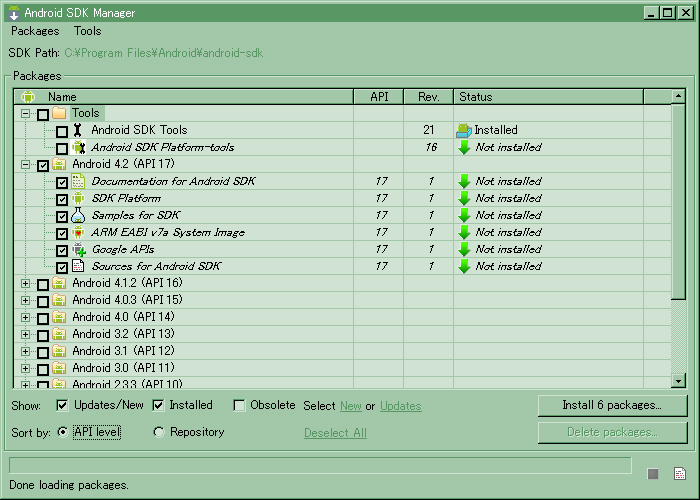Expand the Android 3.2 (API 13) group
Viewport: 700px width, 500px height.
click(x=25, y=334)
